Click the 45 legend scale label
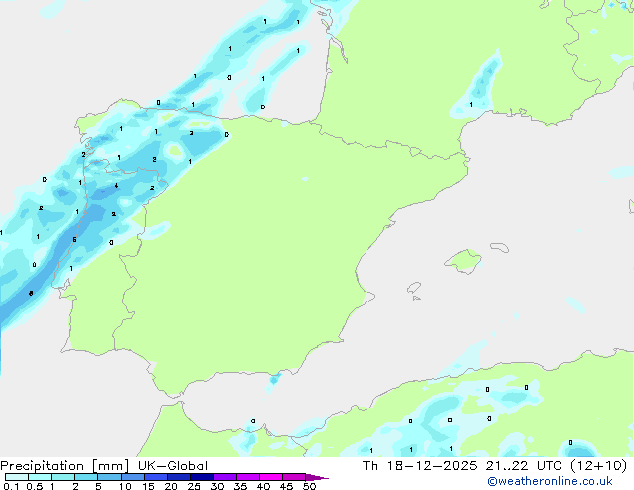634x490 pixels. pyautogui.click(x=286, y=486)
